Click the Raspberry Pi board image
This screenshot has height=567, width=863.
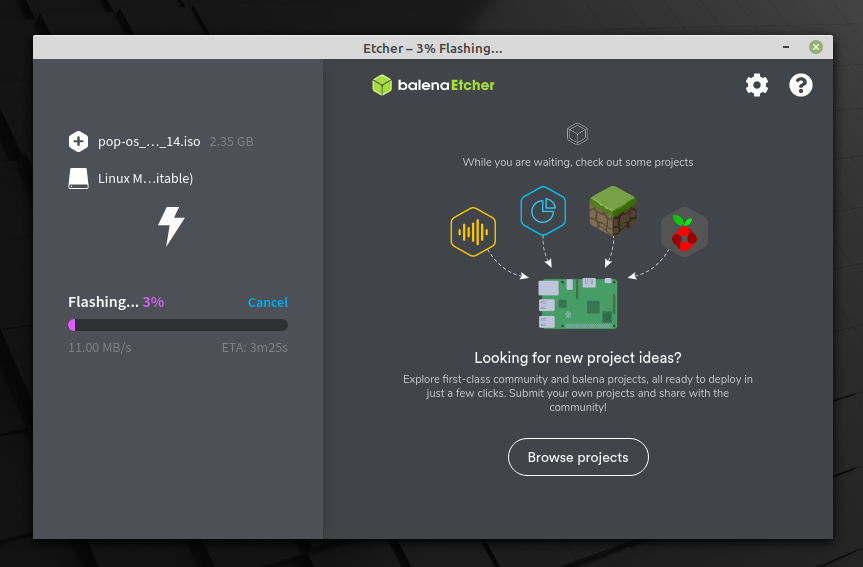coord(577,303)
